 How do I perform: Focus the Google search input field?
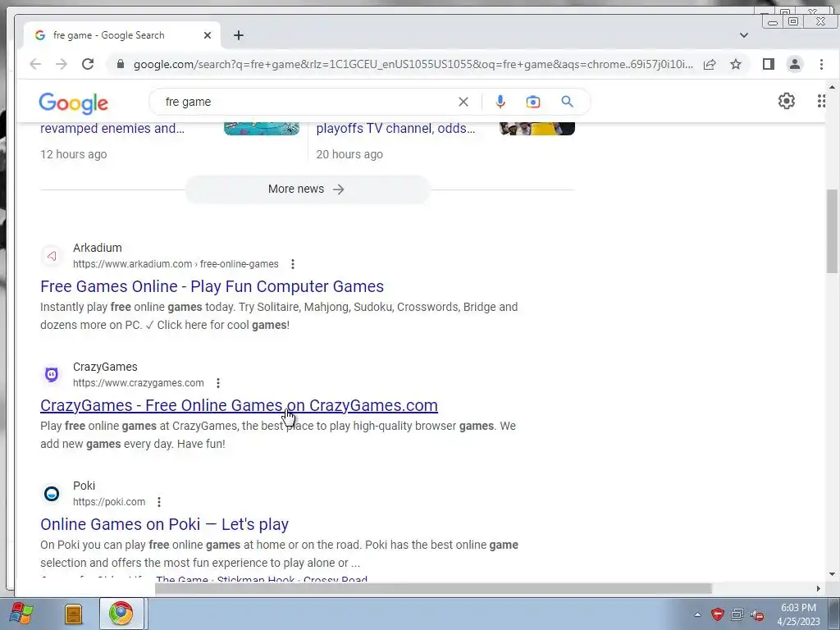tap(308, 102)
